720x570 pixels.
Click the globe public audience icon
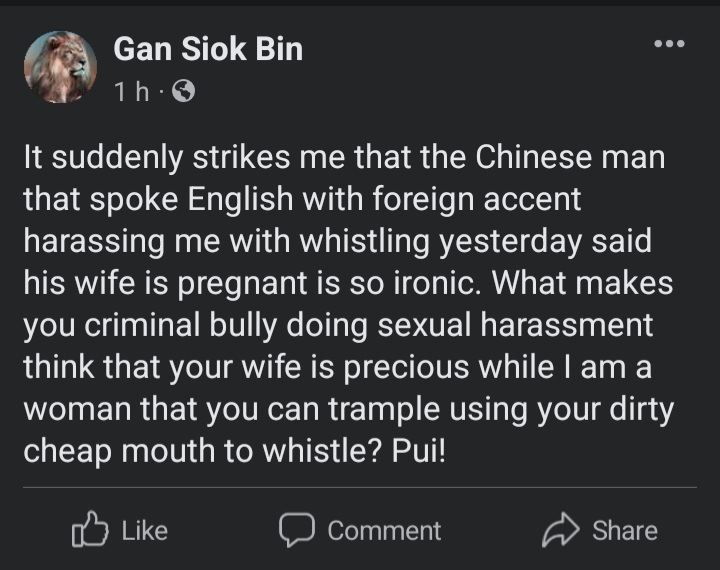(184, 92)
